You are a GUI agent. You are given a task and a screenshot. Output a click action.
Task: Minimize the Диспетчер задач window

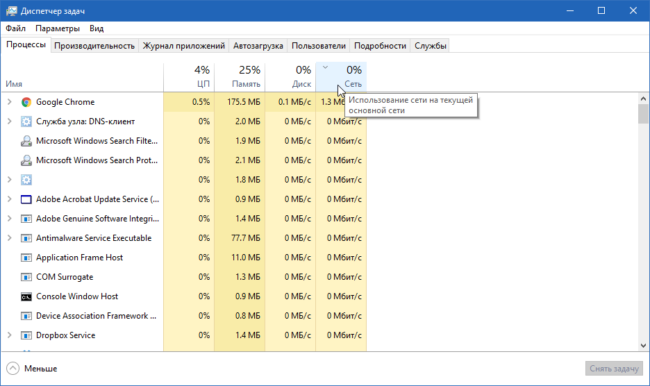coord(570,11)
